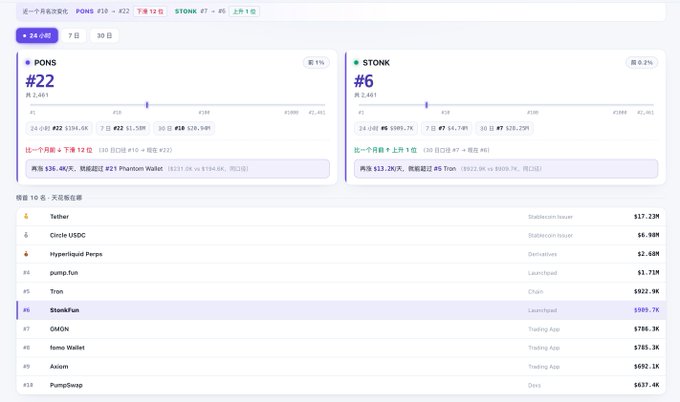Image resolution: width=680 pixels, height=402 pixels.
Task: Click the Launchpad category in pump.fun row
Action: pos(542,273)
